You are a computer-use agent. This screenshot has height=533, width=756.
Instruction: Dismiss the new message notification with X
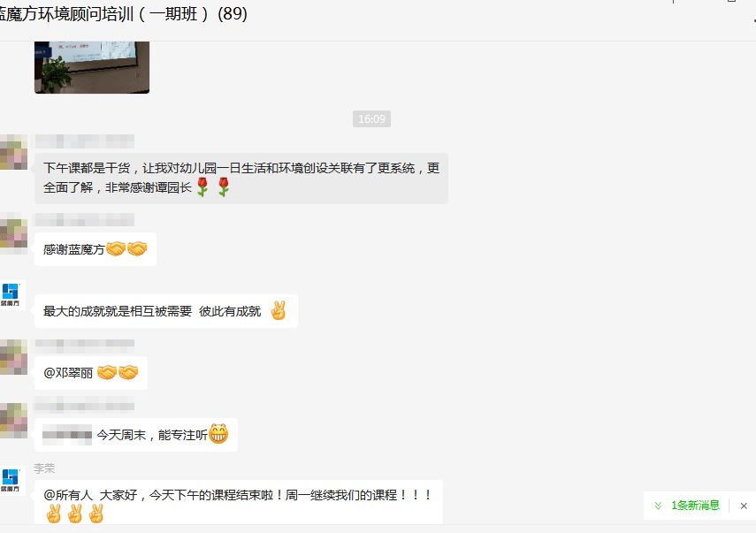[744, 506]
